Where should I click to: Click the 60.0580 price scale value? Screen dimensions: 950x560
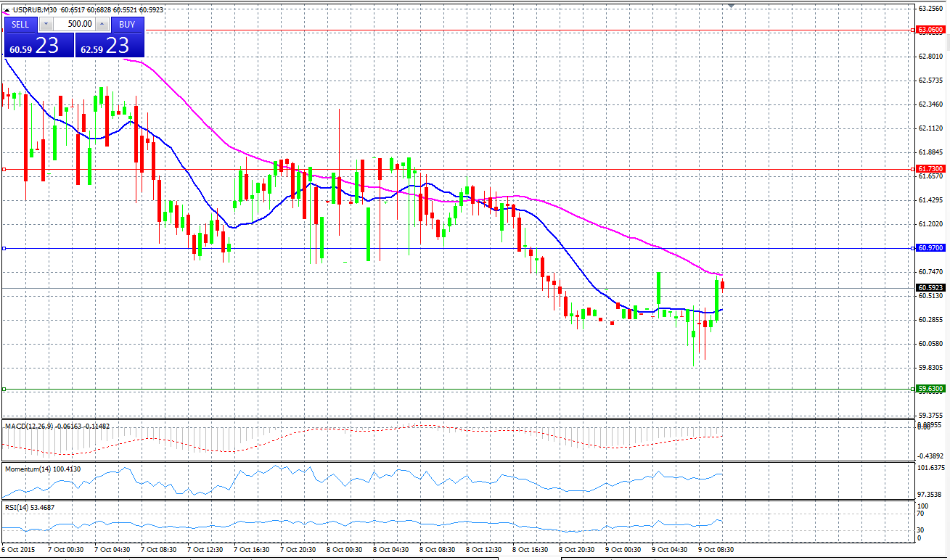pyautogui.click(x=930, y=343)
